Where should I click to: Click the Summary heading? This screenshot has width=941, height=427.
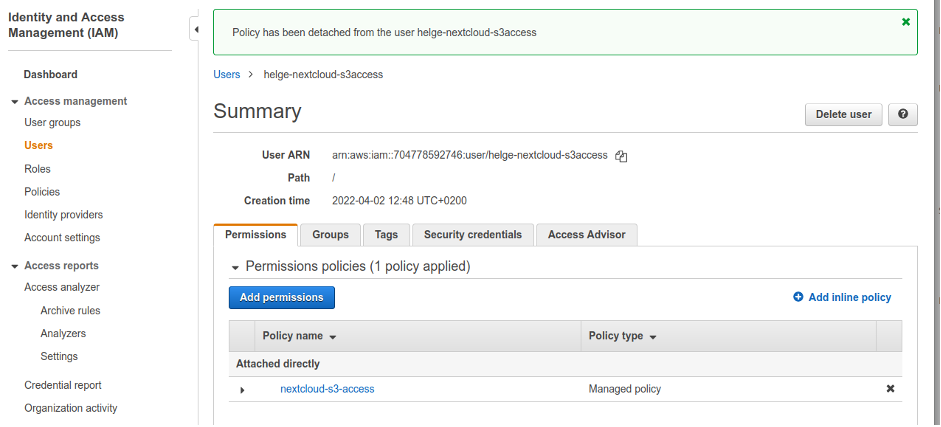tap(257, 112)
